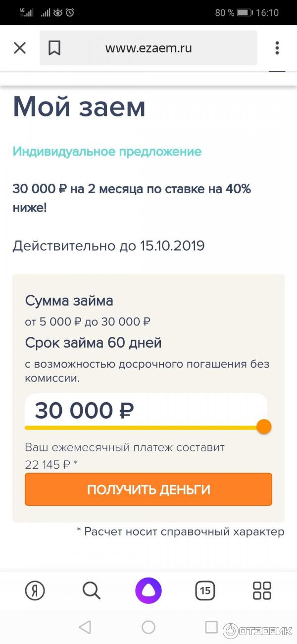Launch the purple Alice voice assistant
The height and width of the screenshot is (644, 297).
148,590
